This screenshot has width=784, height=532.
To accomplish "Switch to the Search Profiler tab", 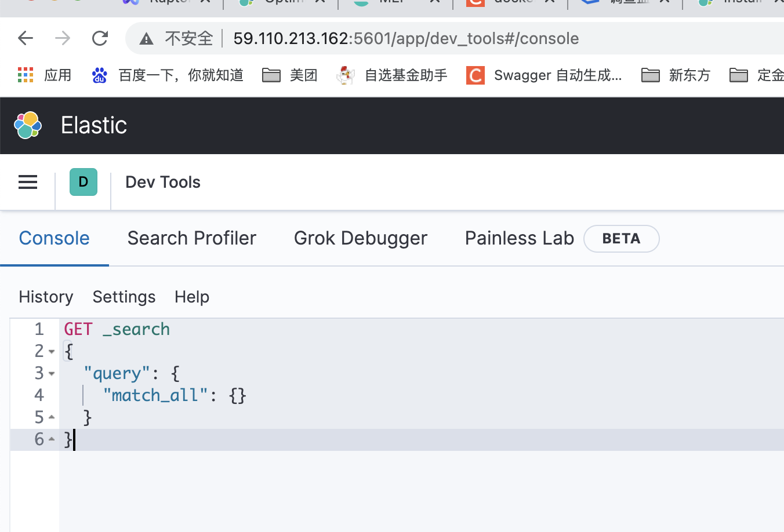I will (x=192, y=238).
